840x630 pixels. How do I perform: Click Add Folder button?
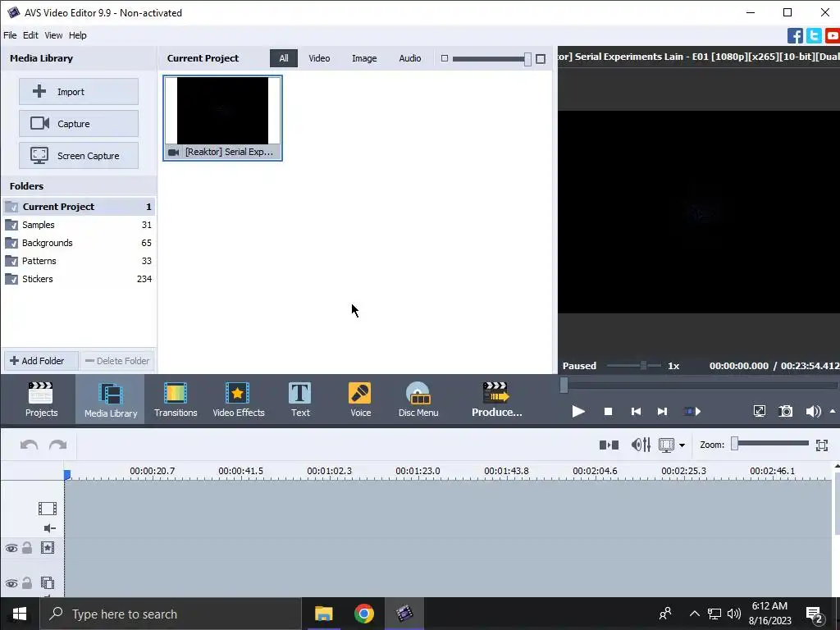[x=41, y=361]
